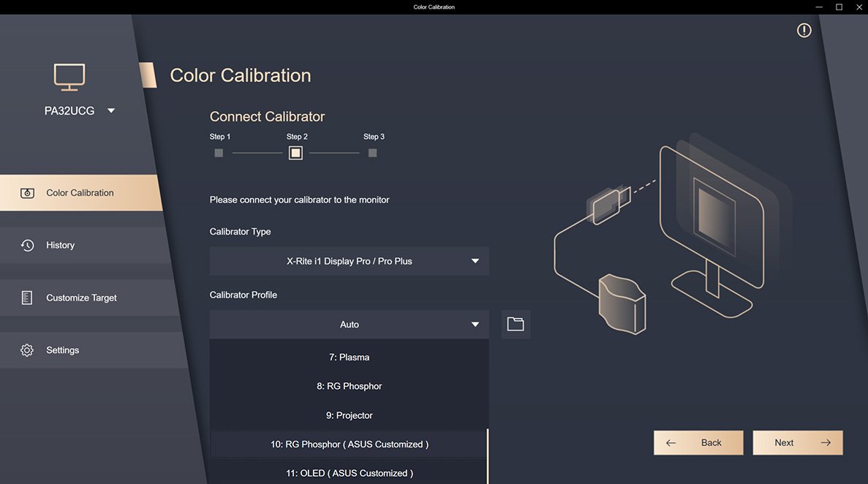The image size is (868, 484).
Task: Expand the PA32UCG monitor selector arrow
Action: [x=111, y=110]
